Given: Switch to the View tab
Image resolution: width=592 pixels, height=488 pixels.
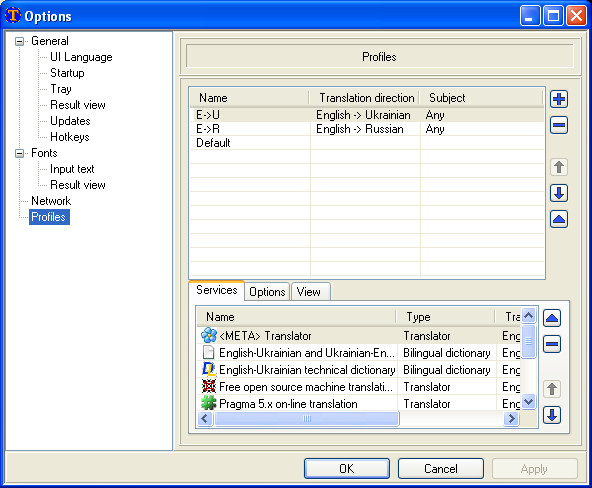Looking at the screenshot, I should point(308,292).
